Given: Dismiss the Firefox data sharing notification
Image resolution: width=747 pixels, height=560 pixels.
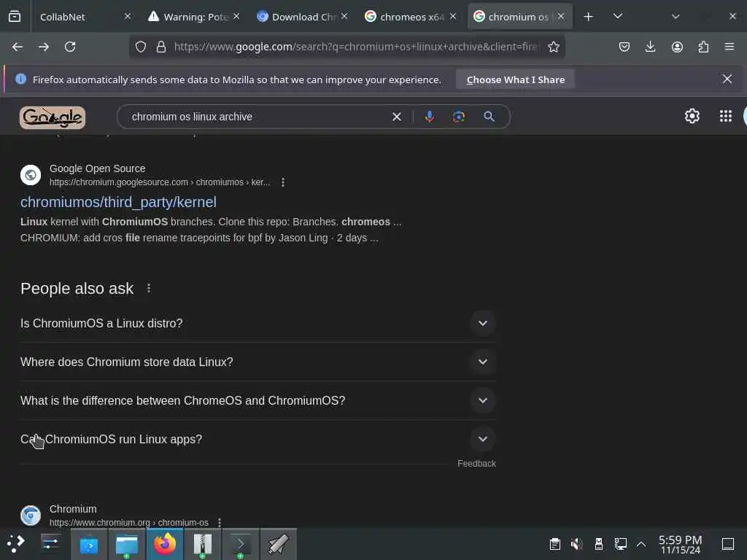Looking at the screenshot, I should tap(727, 79).
